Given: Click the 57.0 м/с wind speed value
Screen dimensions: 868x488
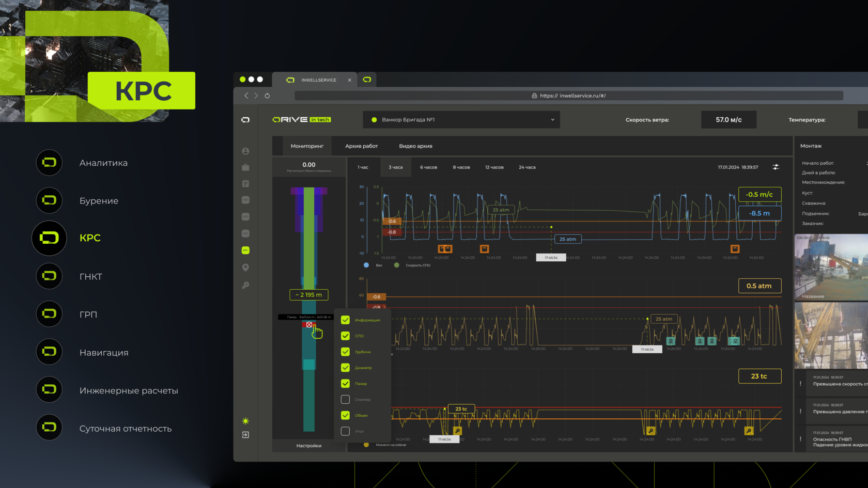Looking at the screenshot, I should coord(729,120).
